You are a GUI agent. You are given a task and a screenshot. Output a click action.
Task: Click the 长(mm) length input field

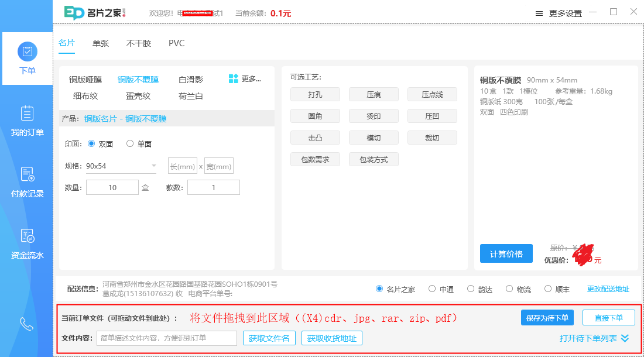click(x=182, y=166)
